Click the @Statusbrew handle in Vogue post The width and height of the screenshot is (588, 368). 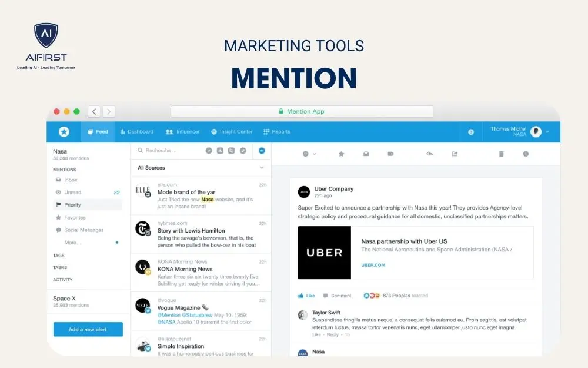(197, 315)
